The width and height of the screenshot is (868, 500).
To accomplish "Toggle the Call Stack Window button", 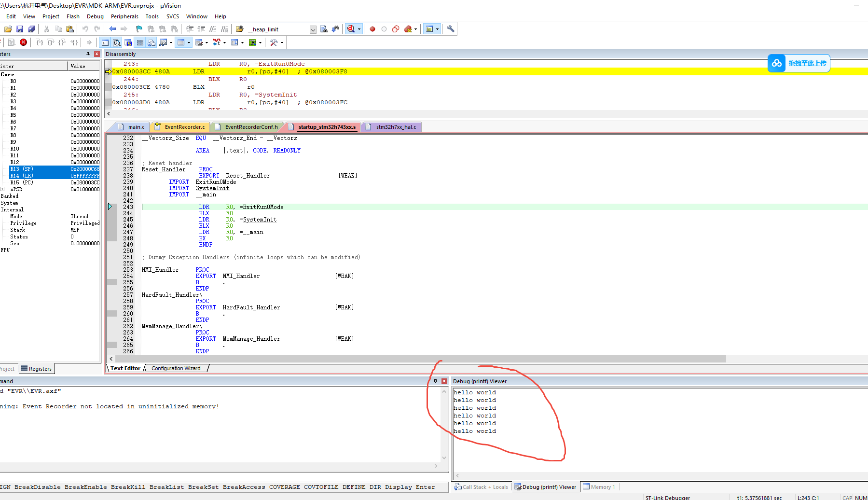I will [x=152, y=42].
